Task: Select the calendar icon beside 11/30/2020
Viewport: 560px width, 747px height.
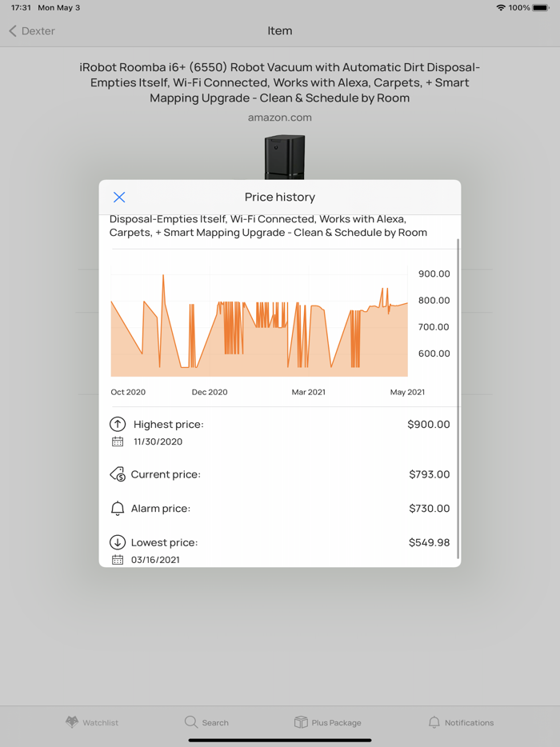Action: pos(118,441)
